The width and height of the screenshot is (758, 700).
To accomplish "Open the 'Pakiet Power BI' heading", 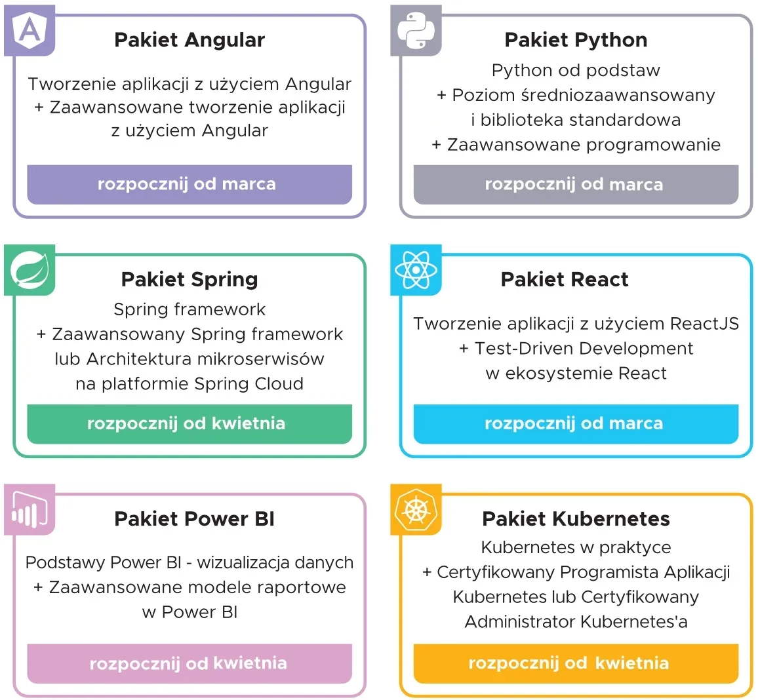I will pyautogui.click(x=194, y=519).
